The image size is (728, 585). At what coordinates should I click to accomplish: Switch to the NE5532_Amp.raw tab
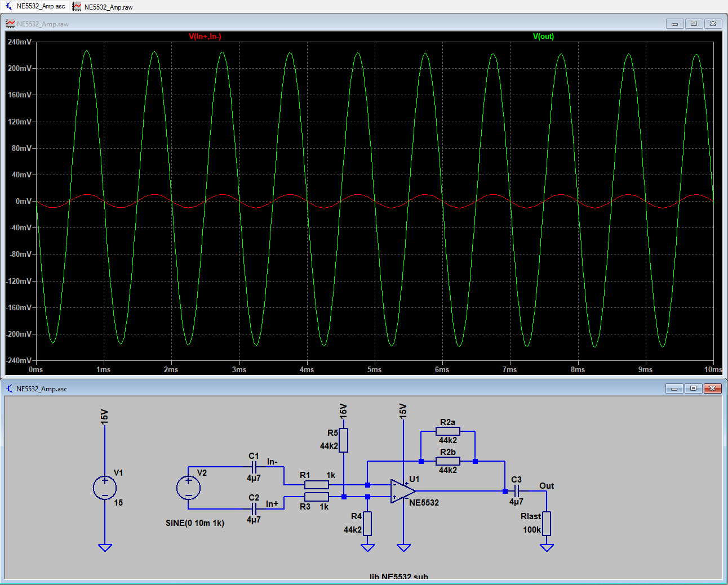coord(103,7)
